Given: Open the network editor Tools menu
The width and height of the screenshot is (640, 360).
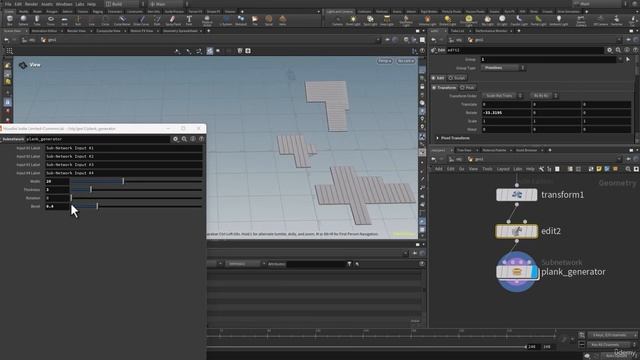Looking at the screenshot, I should pos(487,169).
